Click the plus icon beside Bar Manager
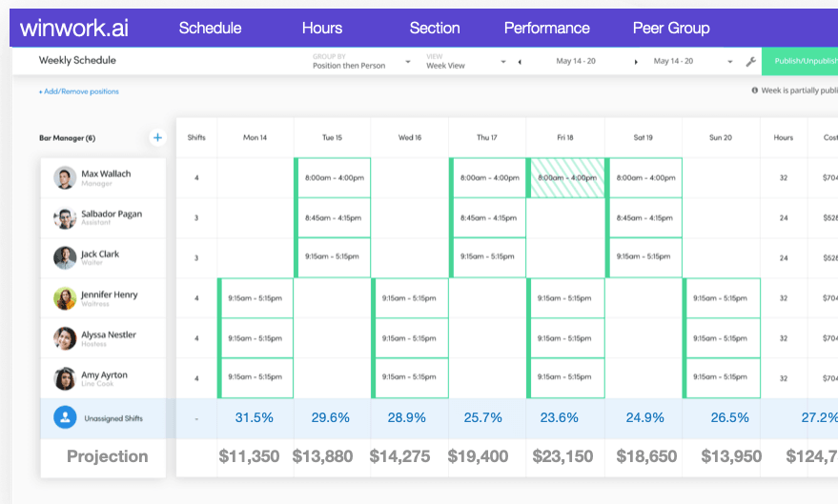 pos(157,138)
